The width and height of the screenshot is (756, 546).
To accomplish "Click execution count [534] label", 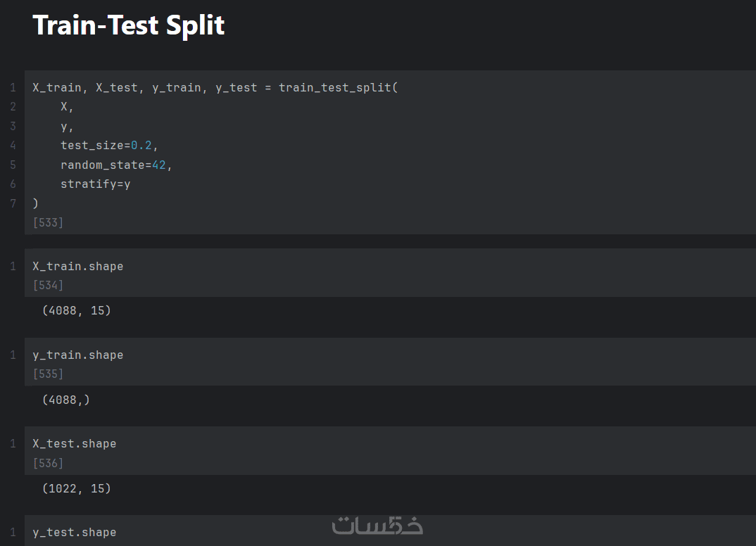I will (48, 285).
